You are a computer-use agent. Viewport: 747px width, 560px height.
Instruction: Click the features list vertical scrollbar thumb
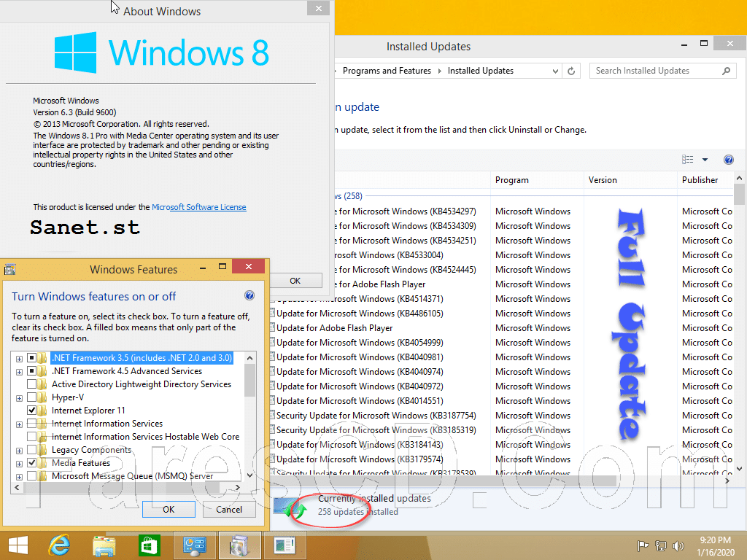coord(249,380)
